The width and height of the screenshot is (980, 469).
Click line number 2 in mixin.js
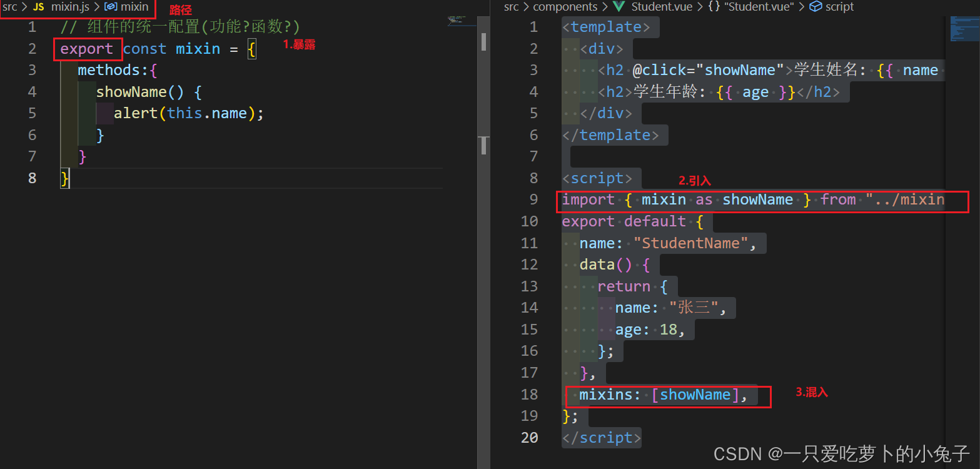32,49
